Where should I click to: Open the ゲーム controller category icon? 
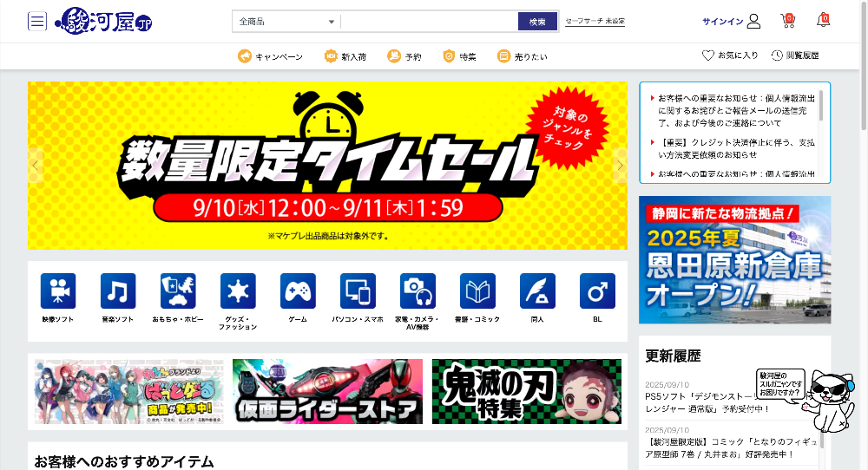[x=298, y=291]
